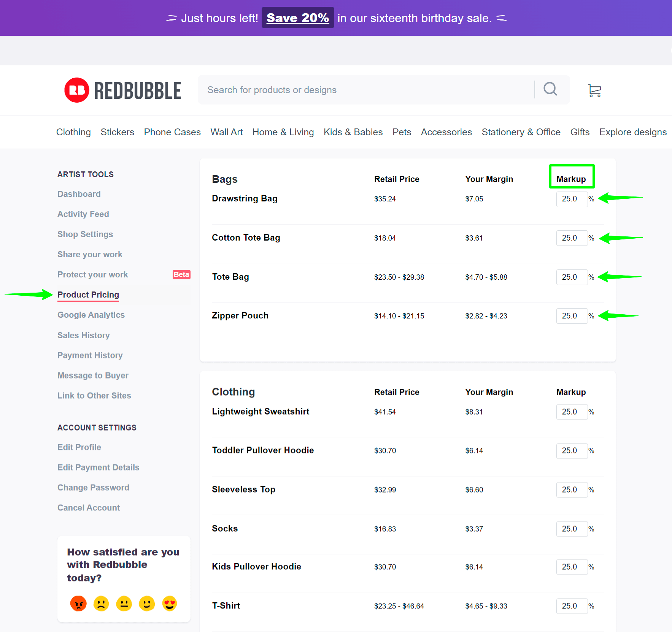Open Edit Payment Details
Screen dimensions: 672x632
click(x=98, y=467)
